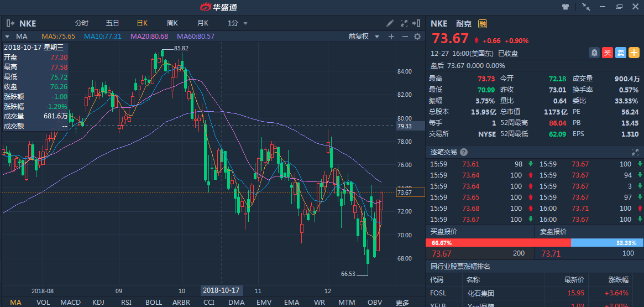Open the 1分 minute interval dropdown
This screenshot has height=307, width=644.
(x=238, y=23)
